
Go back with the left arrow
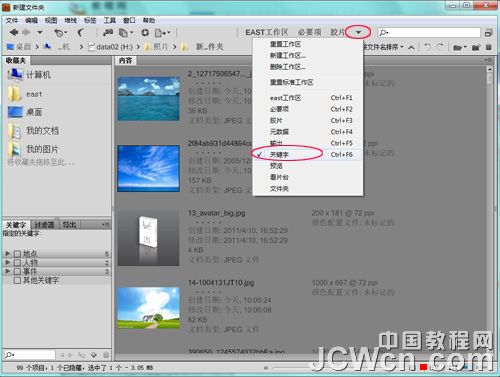(14, 32)
